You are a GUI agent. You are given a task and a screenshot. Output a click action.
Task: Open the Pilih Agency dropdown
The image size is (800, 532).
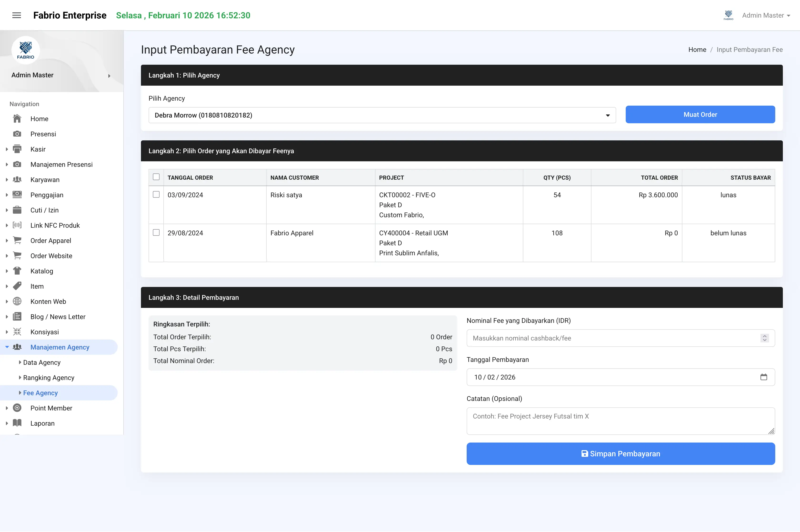pos(382,115)
